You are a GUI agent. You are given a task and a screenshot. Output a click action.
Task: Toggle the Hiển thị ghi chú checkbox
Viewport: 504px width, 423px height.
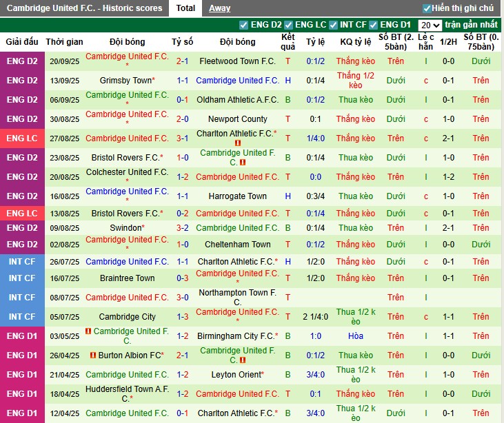pyautogui.click(x=427, y=8)
